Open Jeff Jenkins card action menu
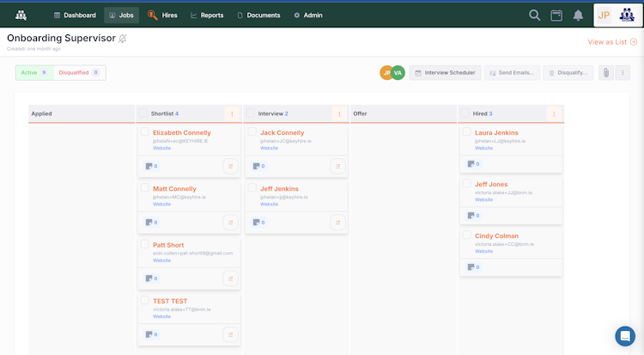The width and height of the screenshot is (644, 355). click(337, 223)
